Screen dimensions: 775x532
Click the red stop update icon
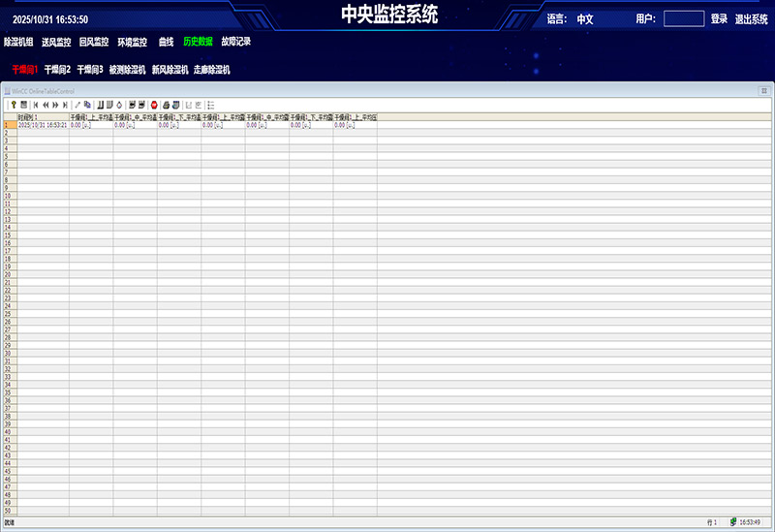(154, 104)
